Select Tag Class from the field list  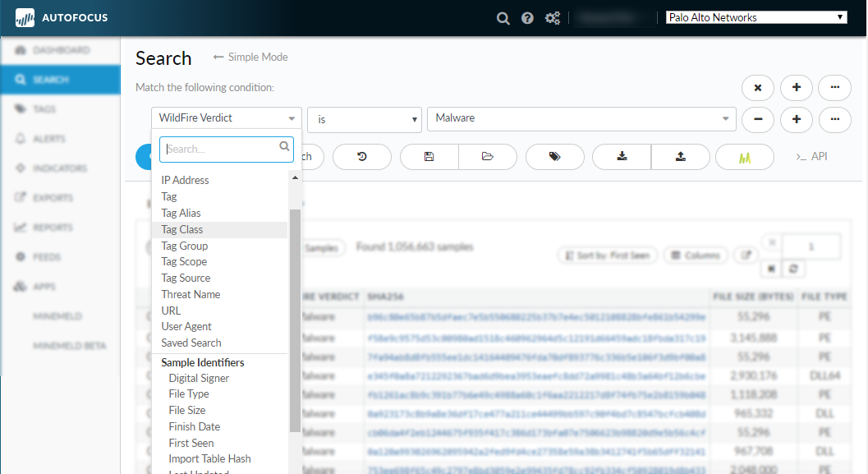pyautogui.click(x=182, y=229)
